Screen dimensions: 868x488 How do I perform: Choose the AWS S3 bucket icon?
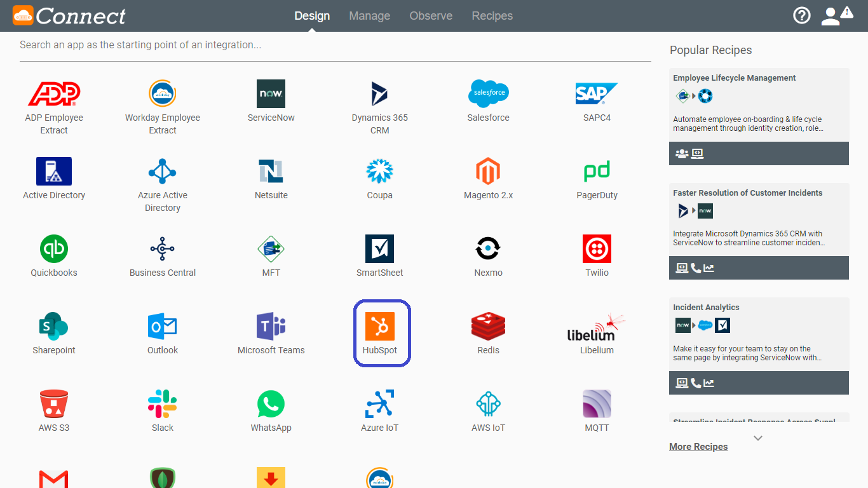pos(54,404)
